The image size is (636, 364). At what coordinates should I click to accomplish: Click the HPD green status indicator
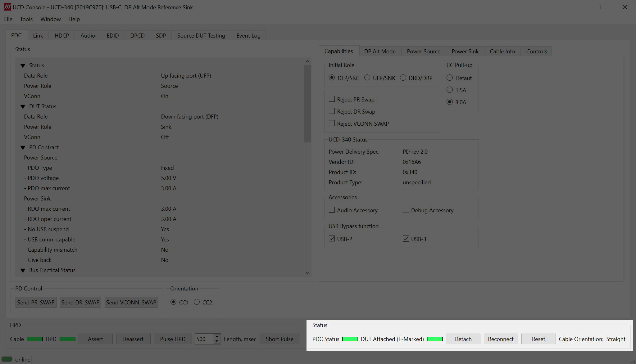[67, 339]
